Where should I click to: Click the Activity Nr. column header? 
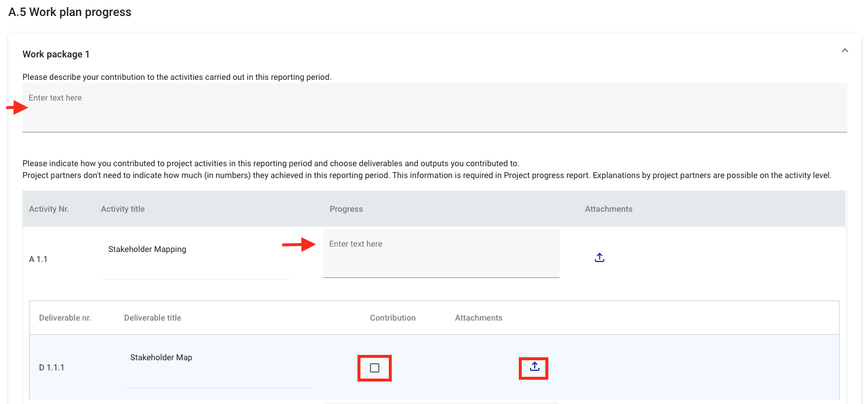point(49,209)
